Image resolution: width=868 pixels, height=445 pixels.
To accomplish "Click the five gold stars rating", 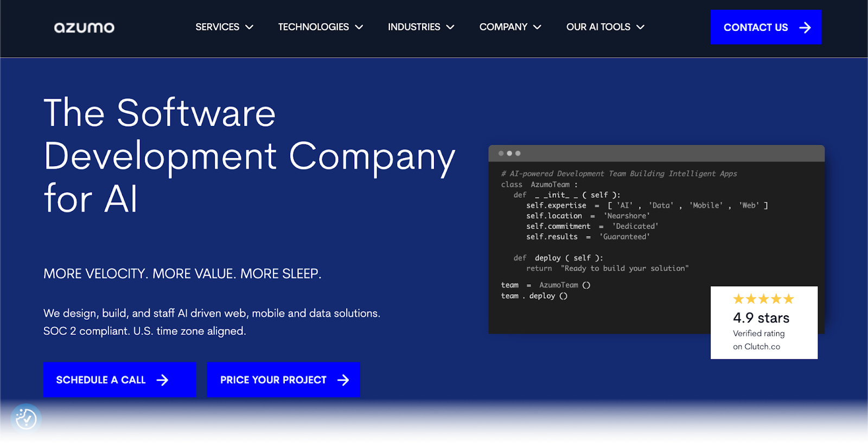I will tap(763, 299).
